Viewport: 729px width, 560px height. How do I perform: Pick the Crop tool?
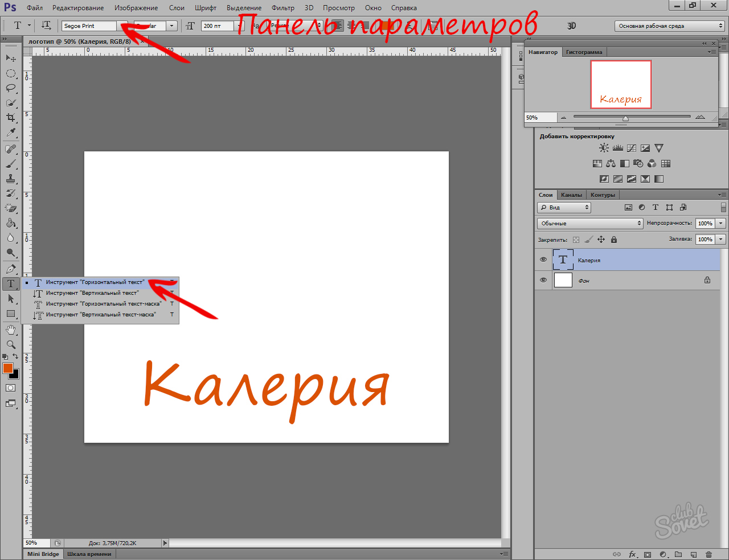coord(11,118)
